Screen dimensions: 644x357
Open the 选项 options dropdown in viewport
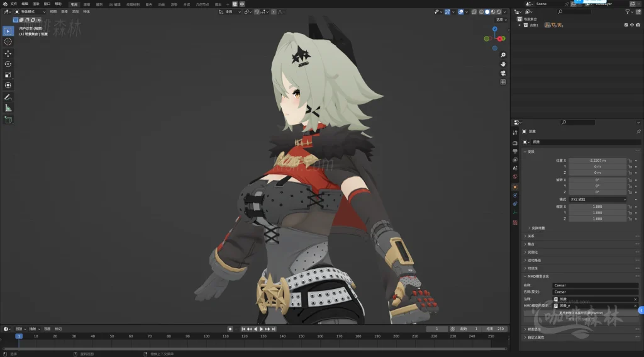click(501, 20)
